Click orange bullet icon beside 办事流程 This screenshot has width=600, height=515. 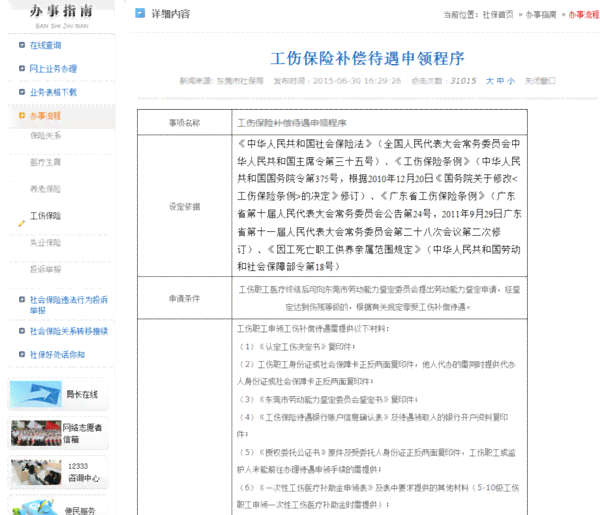pyautogui.click(x=22, y=115)
